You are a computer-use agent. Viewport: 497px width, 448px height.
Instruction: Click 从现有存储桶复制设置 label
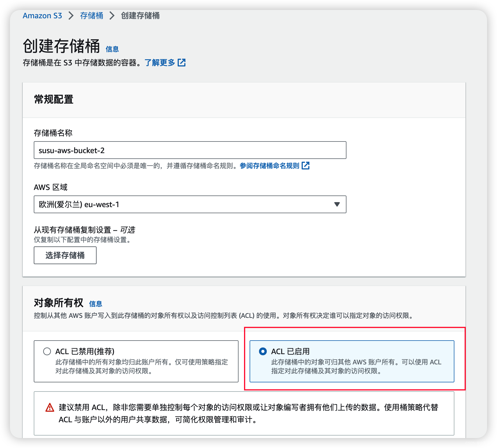coord(84,230)
